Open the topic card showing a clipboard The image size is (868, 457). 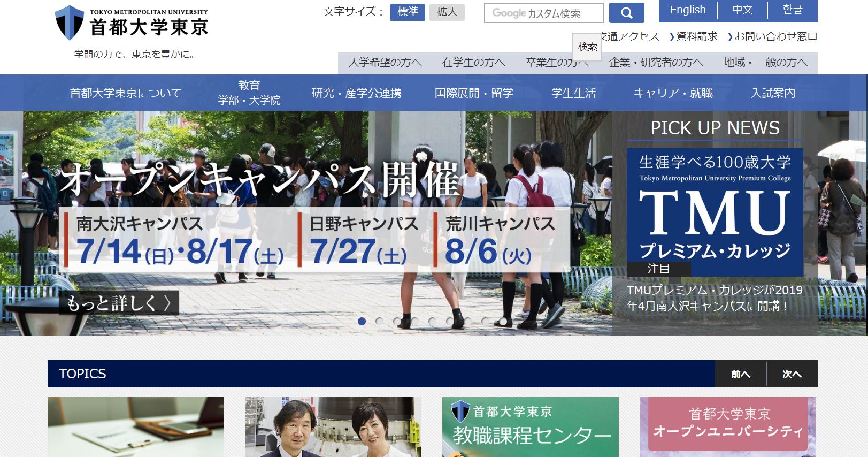(136, 427)
